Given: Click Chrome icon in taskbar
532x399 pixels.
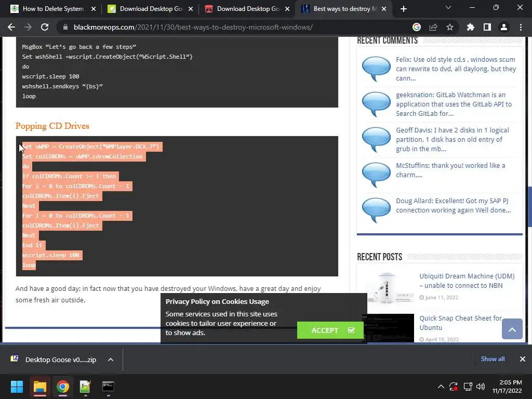Looking at the screenshot, I should pyautogui.click(x=63, y=387).
